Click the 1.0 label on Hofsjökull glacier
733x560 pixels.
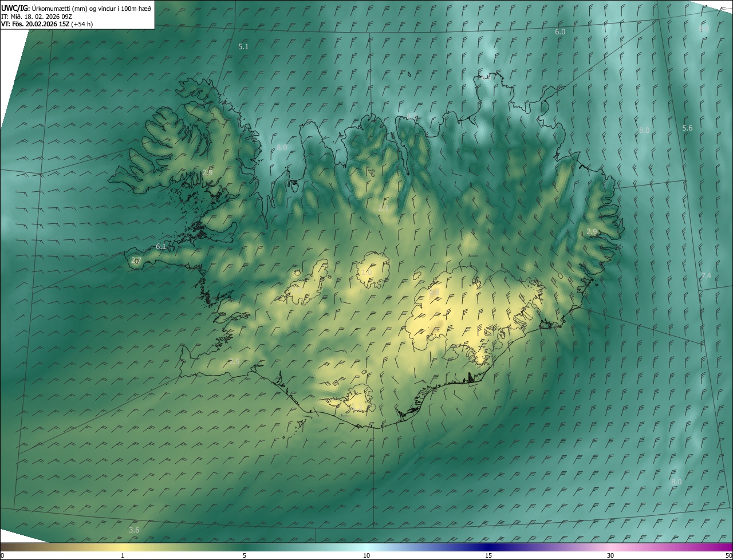point(366,272)
